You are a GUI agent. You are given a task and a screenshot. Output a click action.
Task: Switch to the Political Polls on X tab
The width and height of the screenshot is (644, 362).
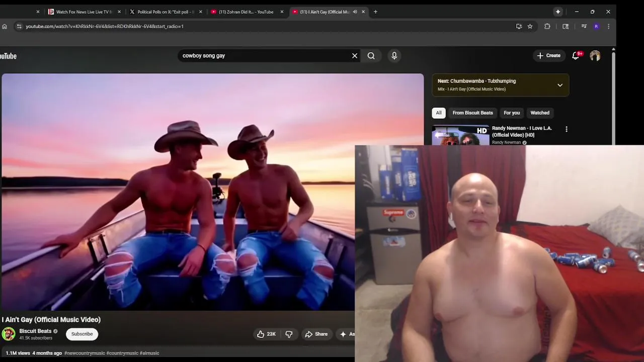(x=162, y=12)
